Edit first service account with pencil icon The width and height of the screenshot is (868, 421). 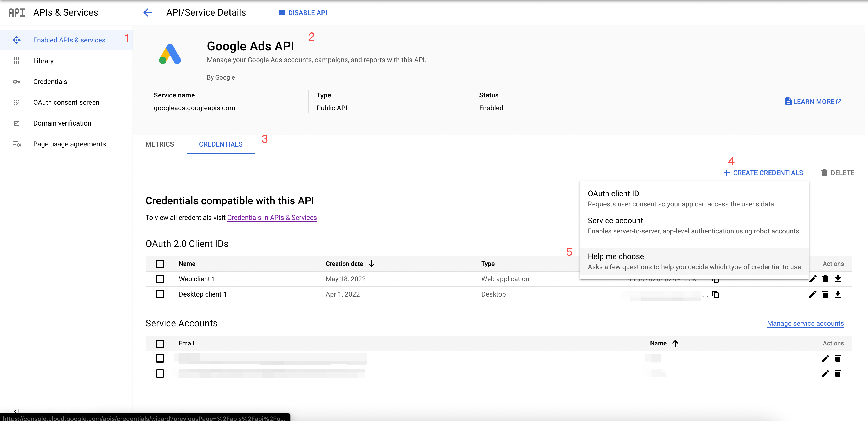(825, 358)
